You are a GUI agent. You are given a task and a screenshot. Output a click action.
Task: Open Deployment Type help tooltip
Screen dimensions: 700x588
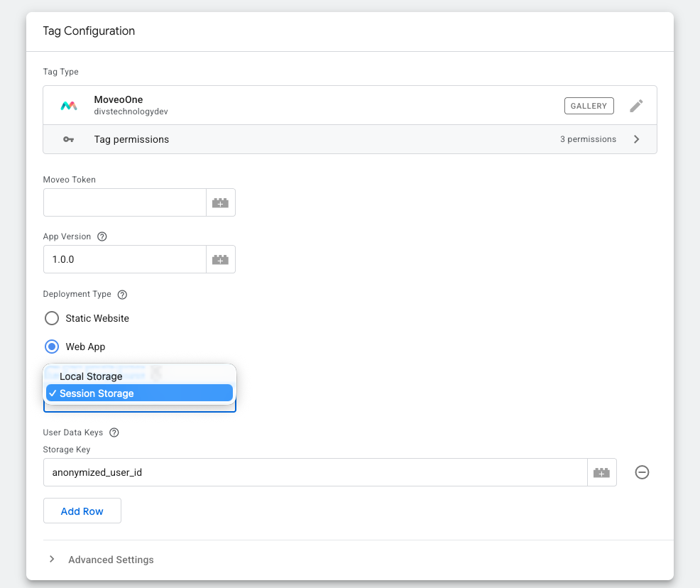122,295
